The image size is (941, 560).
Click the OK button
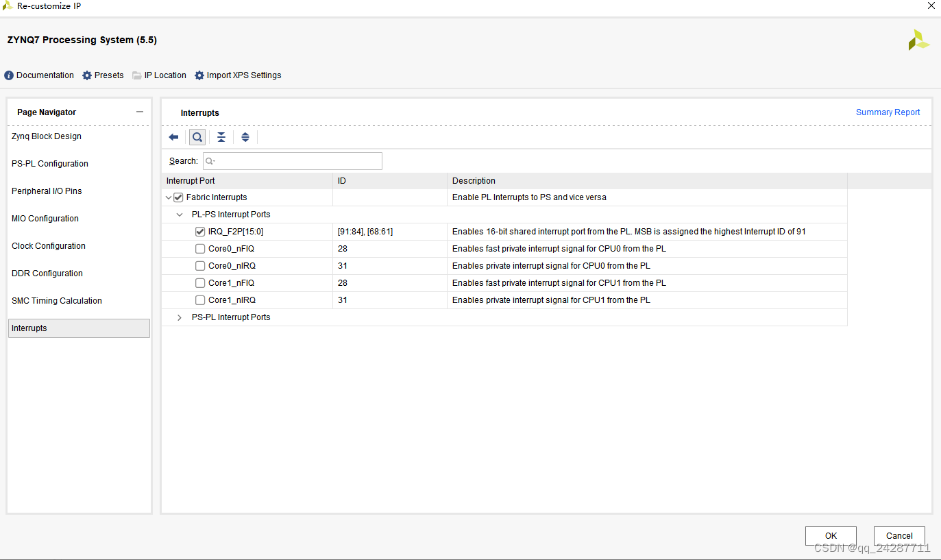[x=831, y=536]
